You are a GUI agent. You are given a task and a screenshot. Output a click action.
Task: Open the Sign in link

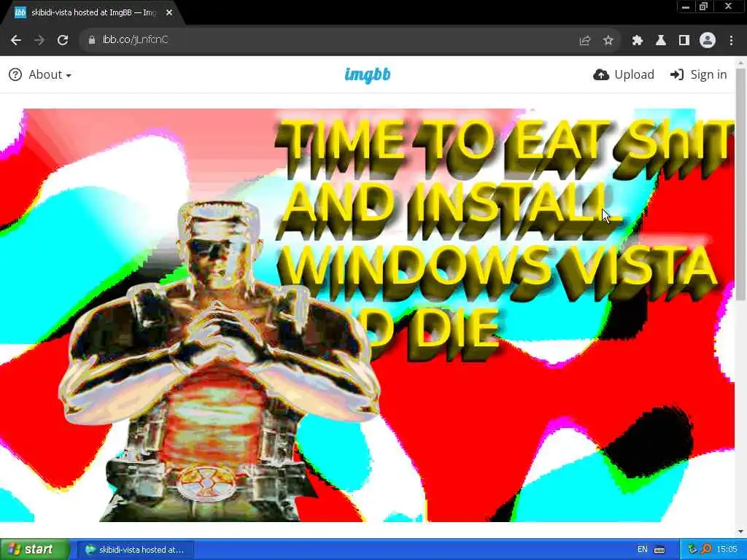[698, 75]
